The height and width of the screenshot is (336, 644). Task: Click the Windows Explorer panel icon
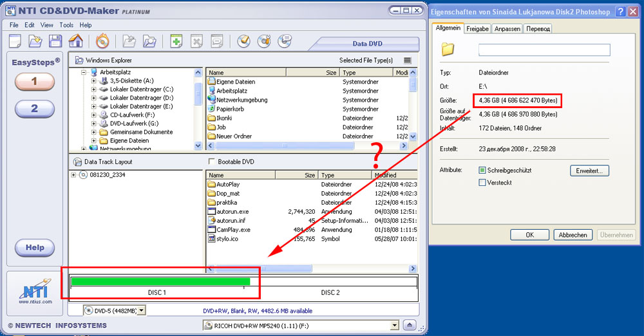[79, 61]
